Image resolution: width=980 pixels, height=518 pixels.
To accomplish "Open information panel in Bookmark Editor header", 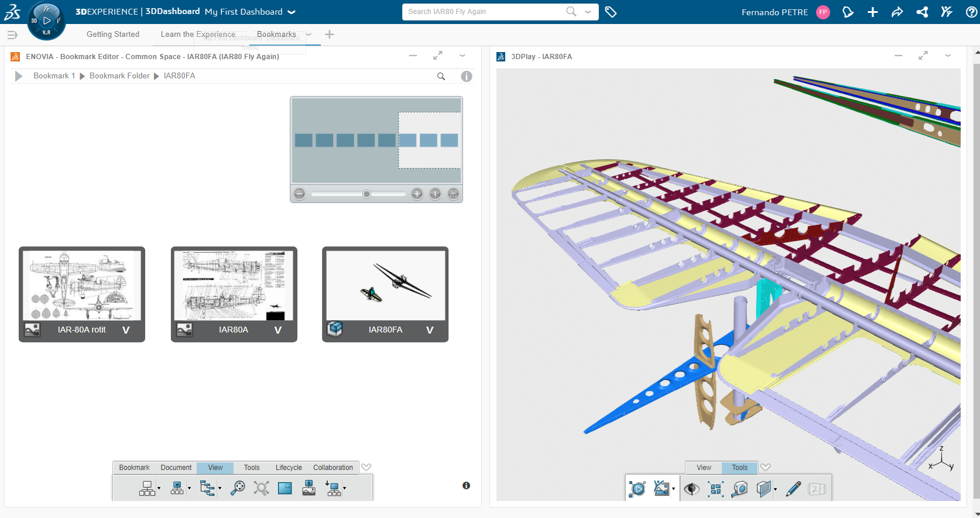I will pyautogui.click(x=467, y=76).
